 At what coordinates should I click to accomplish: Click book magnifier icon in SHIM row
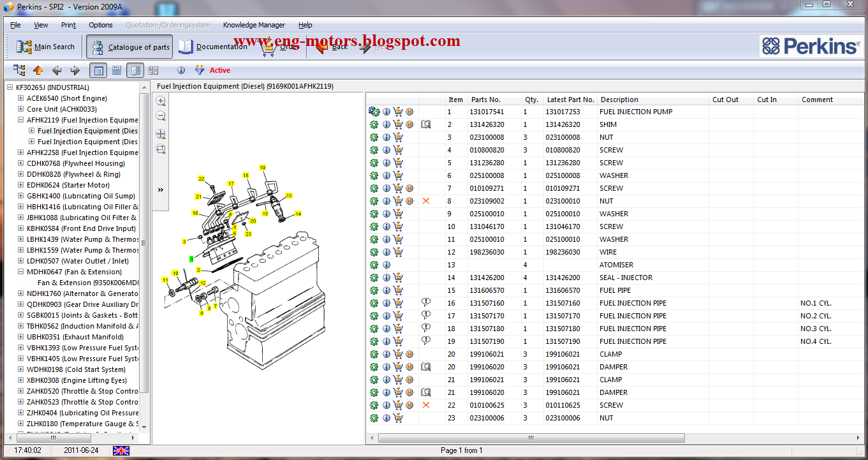point(425,124)
